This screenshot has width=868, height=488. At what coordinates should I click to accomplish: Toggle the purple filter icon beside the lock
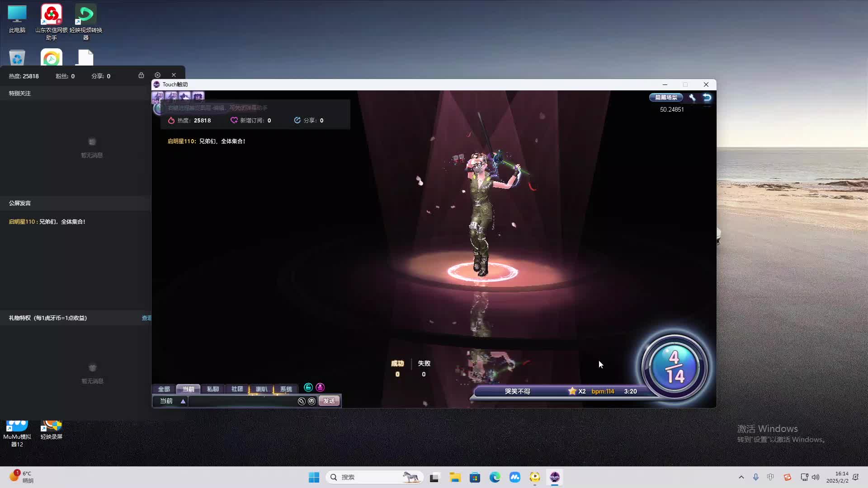(320, 388)
